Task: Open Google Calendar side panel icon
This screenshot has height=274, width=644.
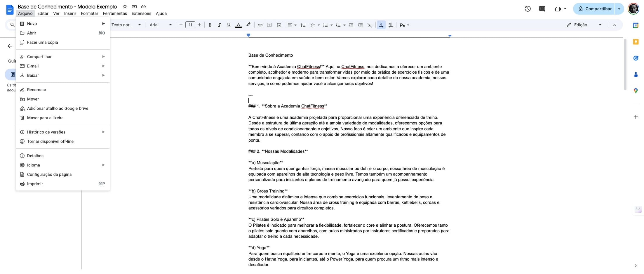Action: 636,25
